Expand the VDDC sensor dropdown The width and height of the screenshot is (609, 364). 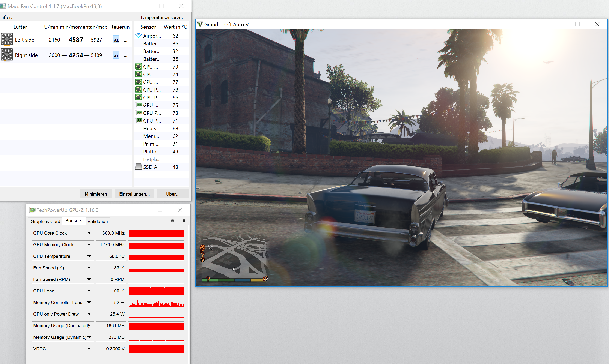point(89,349)
